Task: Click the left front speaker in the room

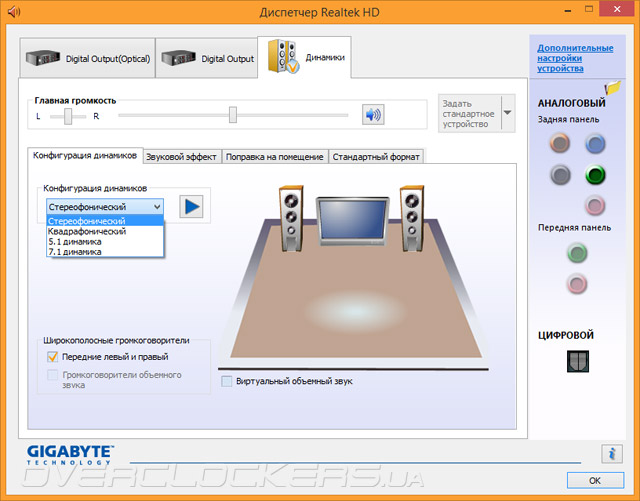Action: [x=291, y=218]
